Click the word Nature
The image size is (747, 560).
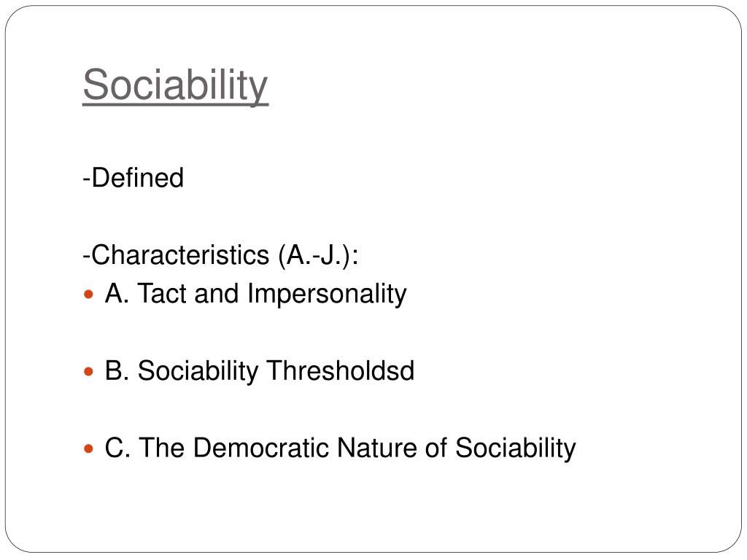(x=384, y=448)
